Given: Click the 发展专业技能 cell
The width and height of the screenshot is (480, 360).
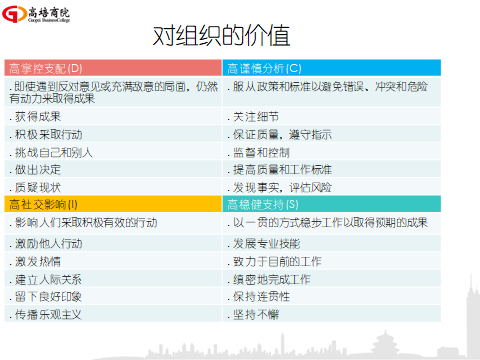Looking at the screenshot, I should pos(332,243).
